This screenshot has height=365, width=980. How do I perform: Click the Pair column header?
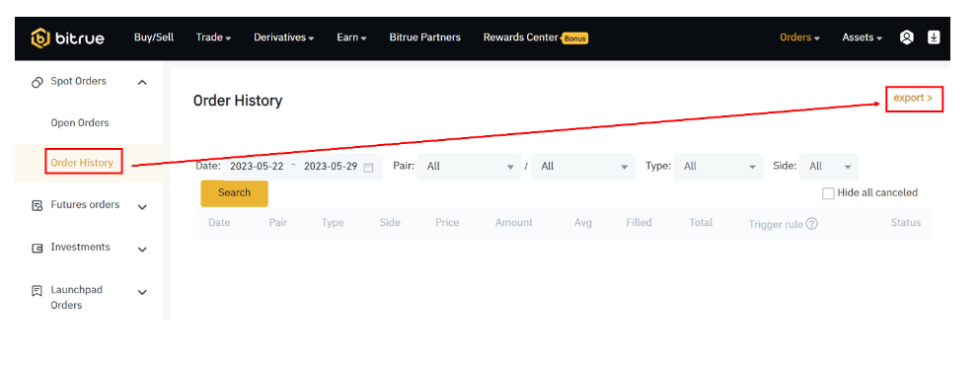point(278,223)
